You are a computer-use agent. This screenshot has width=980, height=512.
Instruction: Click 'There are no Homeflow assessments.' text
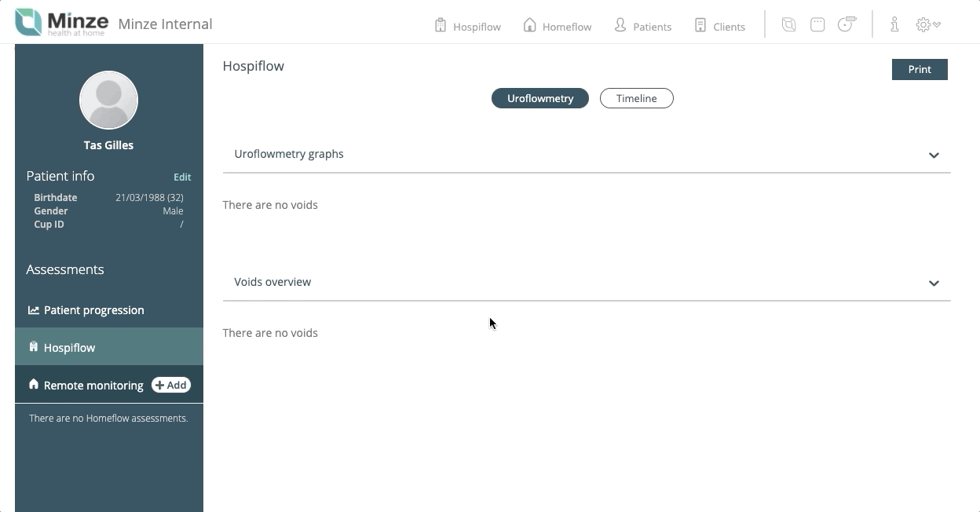tap(108, 419)
